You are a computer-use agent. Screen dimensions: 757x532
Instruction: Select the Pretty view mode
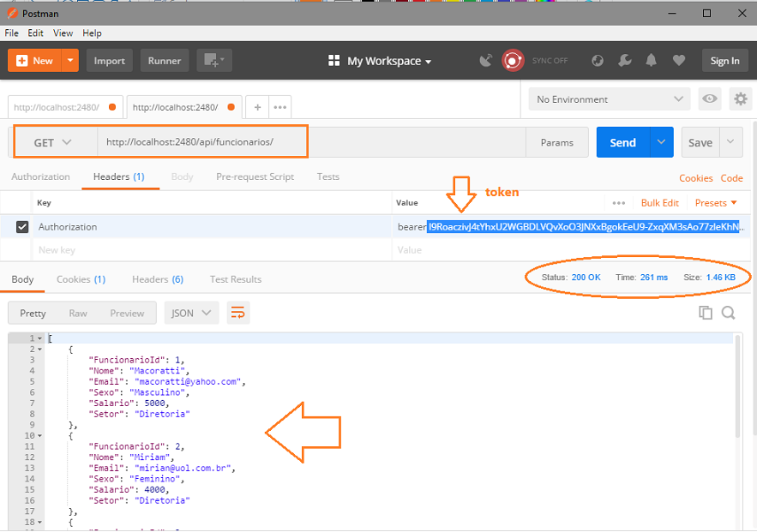[x=33, y=313]
